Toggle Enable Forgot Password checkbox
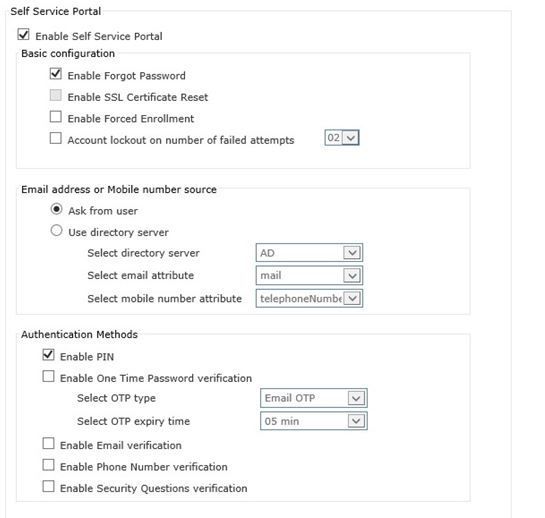 tap(56, 74)
